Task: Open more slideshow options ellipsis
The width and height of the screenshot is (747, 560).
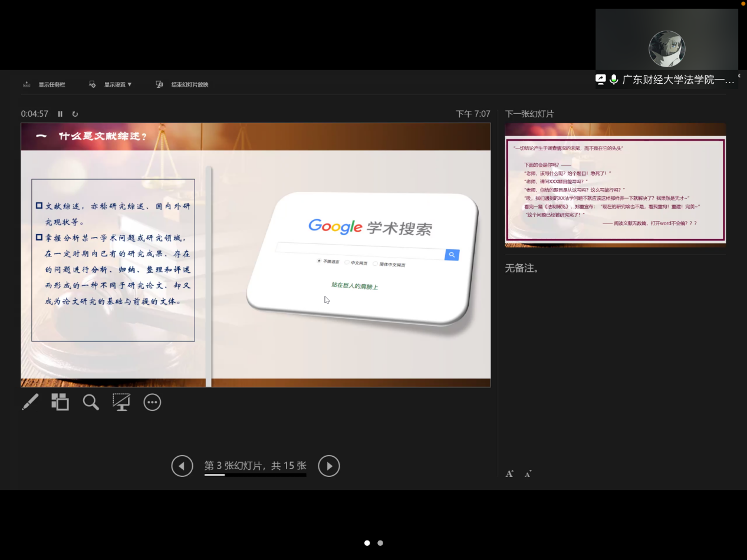Action: click(x=152, y=402)
